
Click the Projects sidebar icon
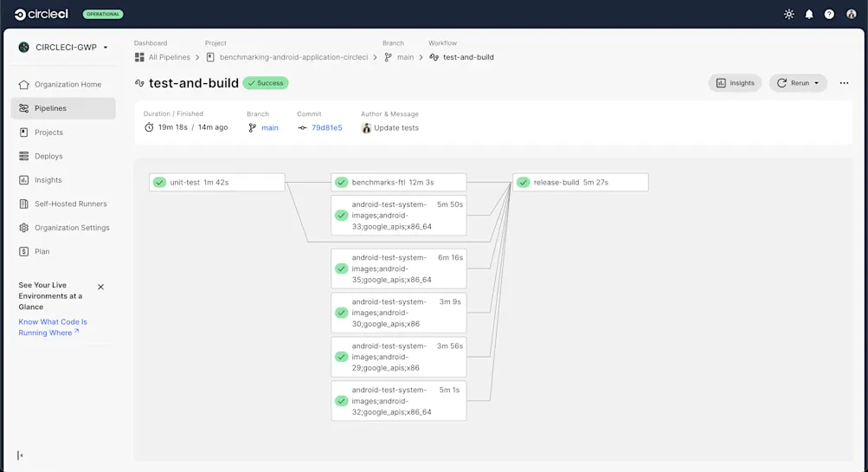24,133
